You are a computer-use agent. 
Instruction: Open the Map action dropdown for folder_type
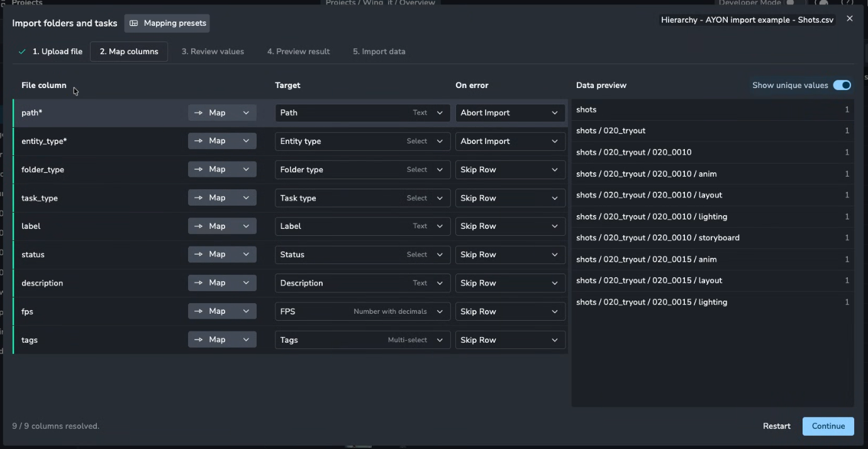(x=222, y=169)
